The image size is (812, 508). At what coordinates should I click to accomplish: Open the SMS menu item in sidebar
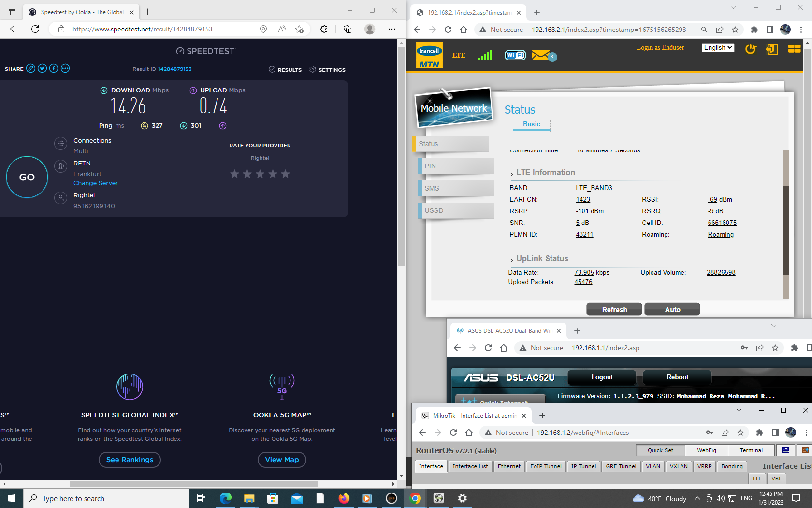point(456,188)
